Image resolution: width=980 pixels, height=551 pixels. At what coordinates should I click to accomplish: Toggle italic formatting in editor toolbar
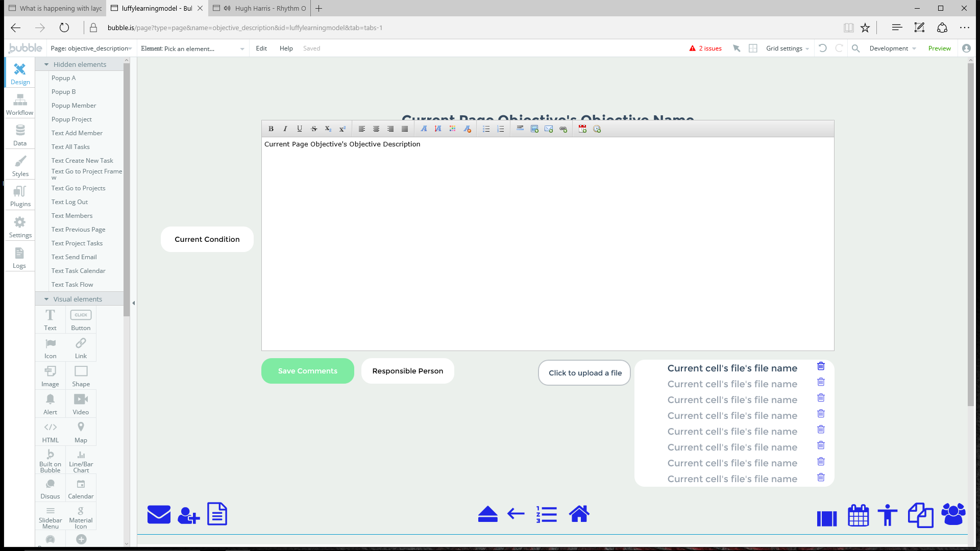pos(285,129)
